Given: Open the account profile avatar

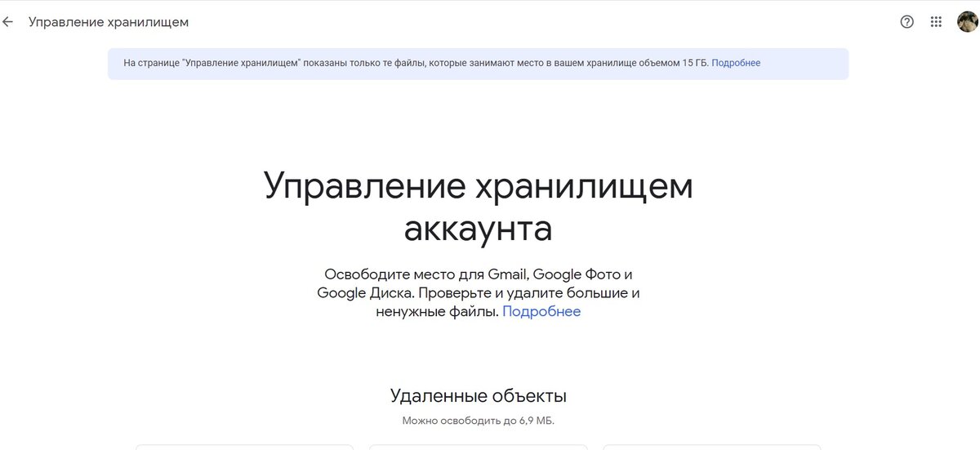Looking at the screenshot, I should tap(968, 22).
